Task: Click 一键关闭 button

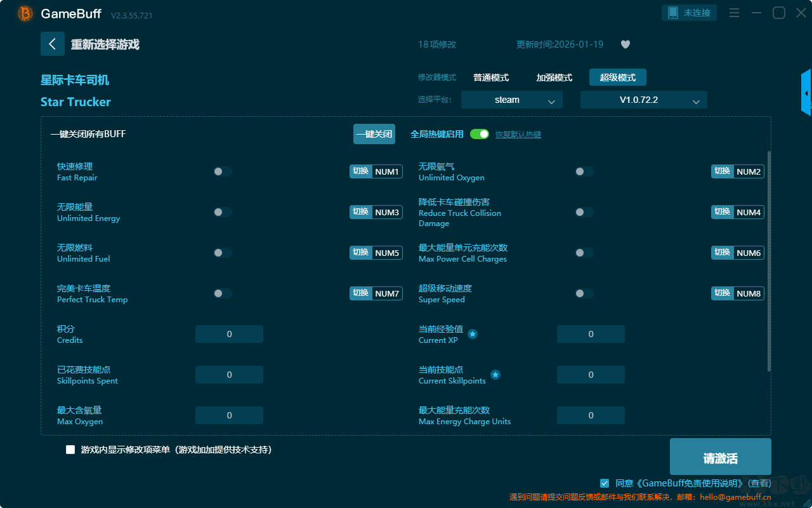Action: tap(374, 134)
